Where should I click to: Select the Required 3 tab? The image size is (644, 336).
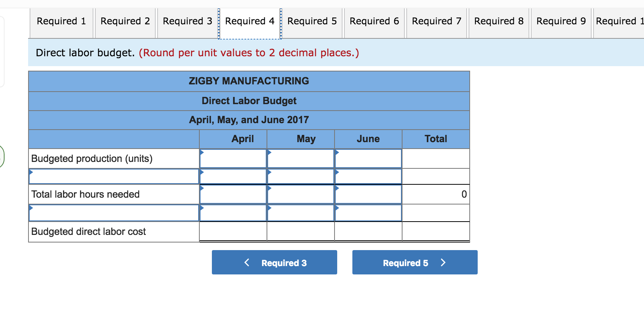[187, 21]
